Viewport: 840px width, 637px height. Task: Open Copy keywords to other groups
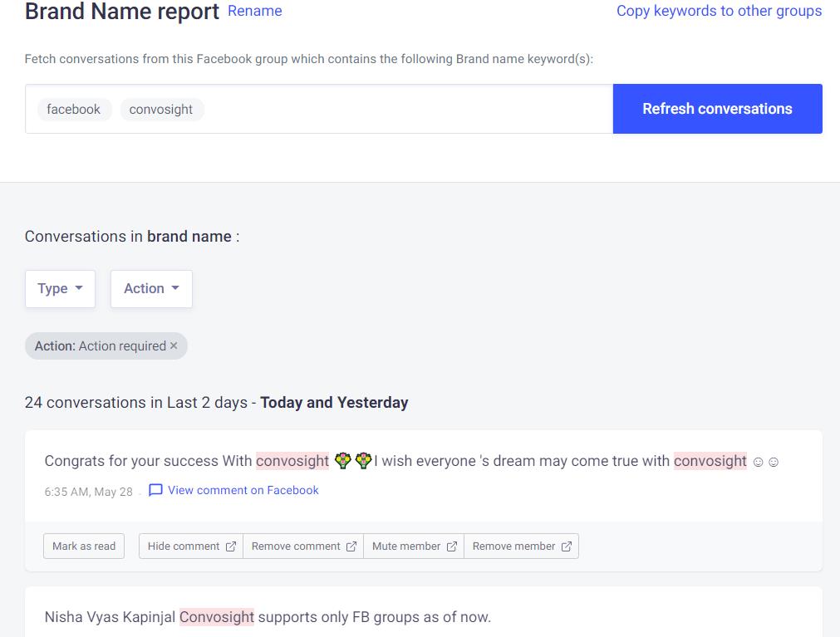[x=719, y=11]
